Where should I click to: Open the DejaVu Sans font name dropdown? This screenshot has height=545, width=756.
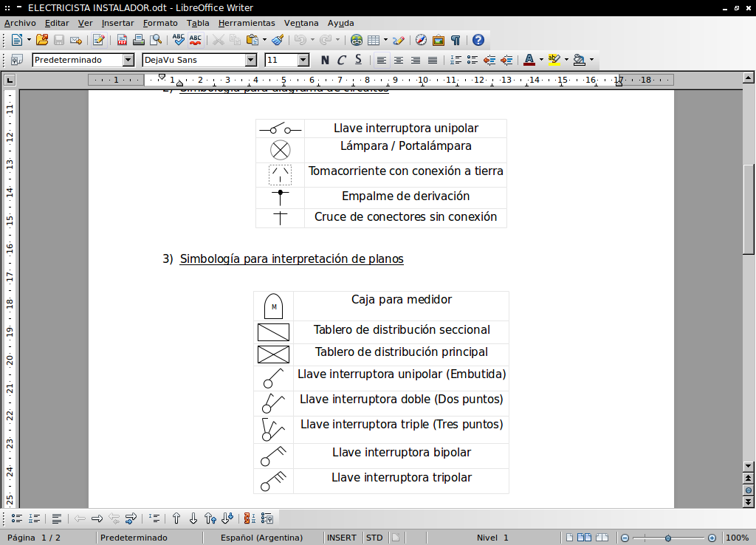[251, 60]
